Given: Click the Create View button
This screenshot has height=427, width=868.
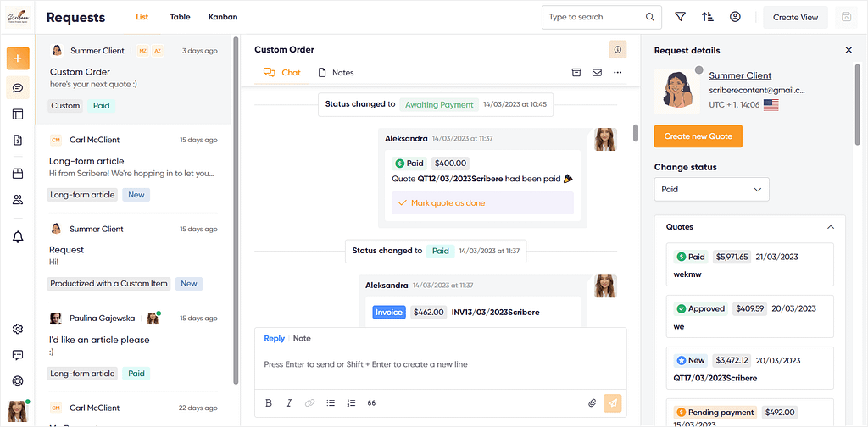Looking at the screenshot, I should pyautogui.click(x=795, y=17).
